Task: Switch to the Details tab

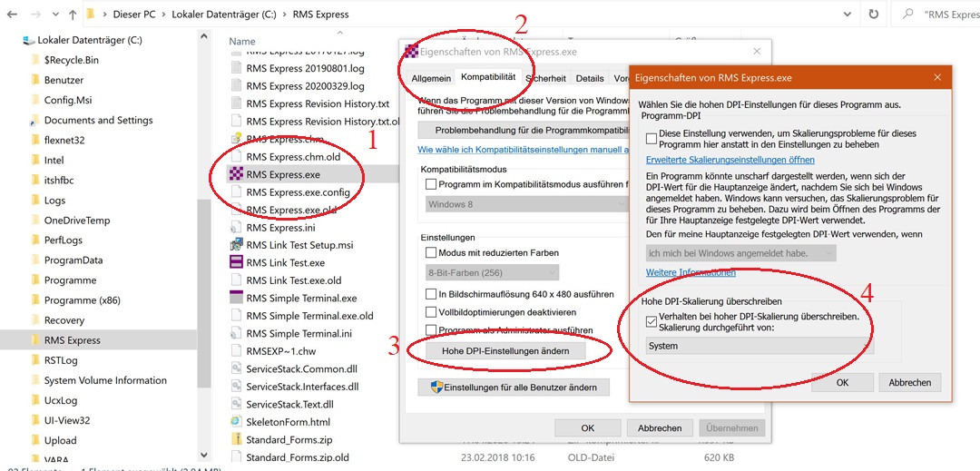Action: (590, 78)
